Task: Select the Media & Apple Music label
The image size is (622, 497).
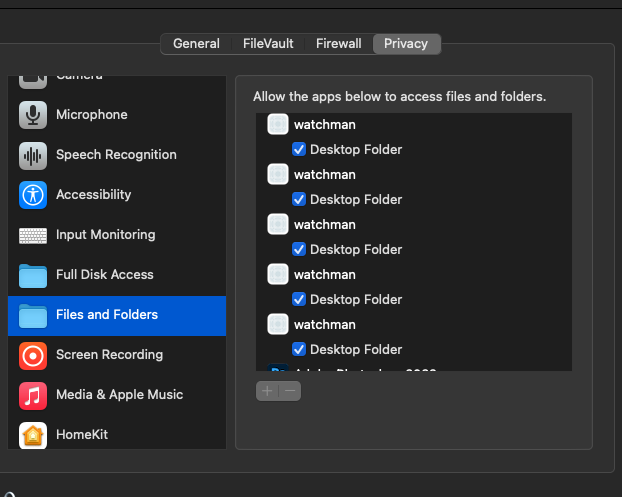Action: tap(119, 395)
